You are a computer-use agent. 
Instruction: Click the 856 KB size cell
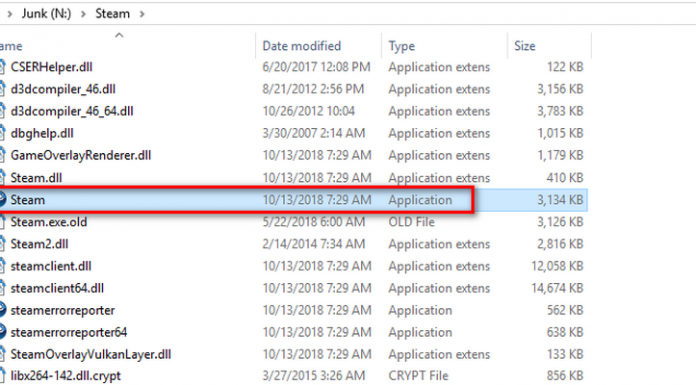tap(565, 376)
